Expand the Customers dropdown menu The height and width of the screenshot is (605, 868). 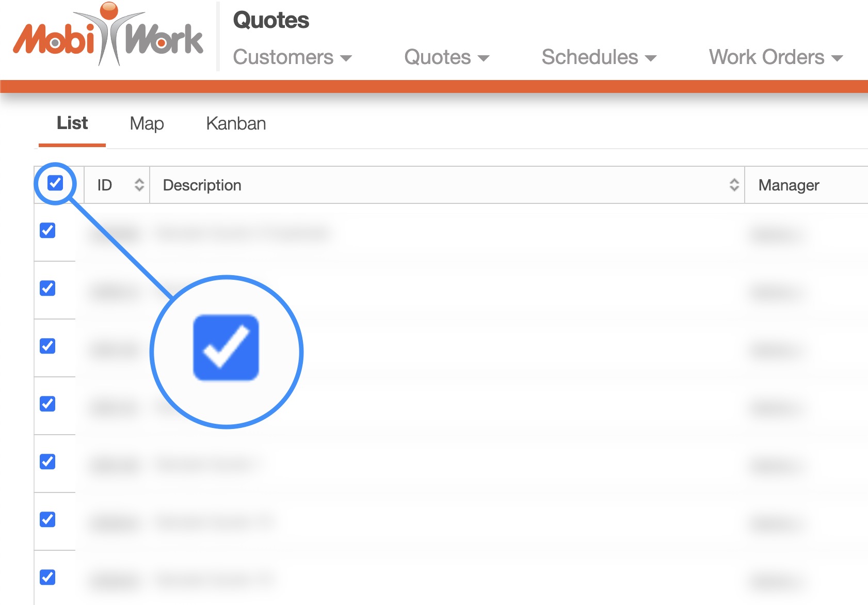[x=292, y=57]
